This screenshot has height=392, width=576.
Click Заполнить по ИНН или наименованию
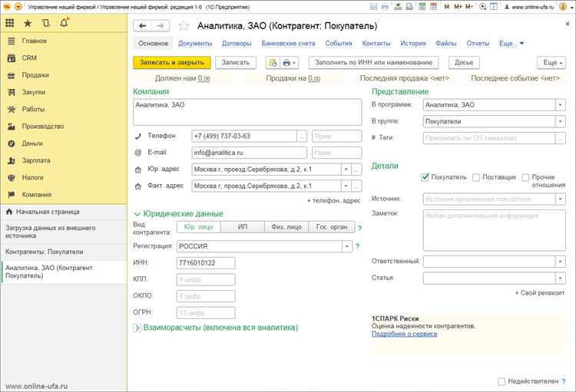coord(373,63)
